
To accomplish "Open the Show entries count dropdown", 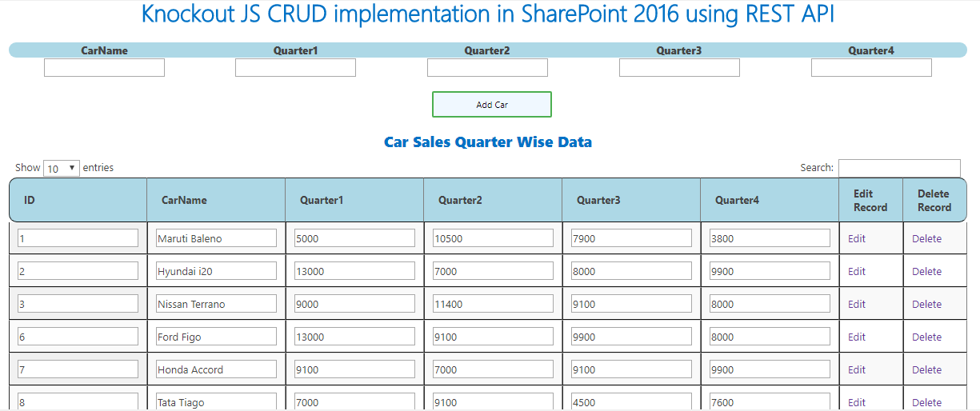I will point(62,168).
